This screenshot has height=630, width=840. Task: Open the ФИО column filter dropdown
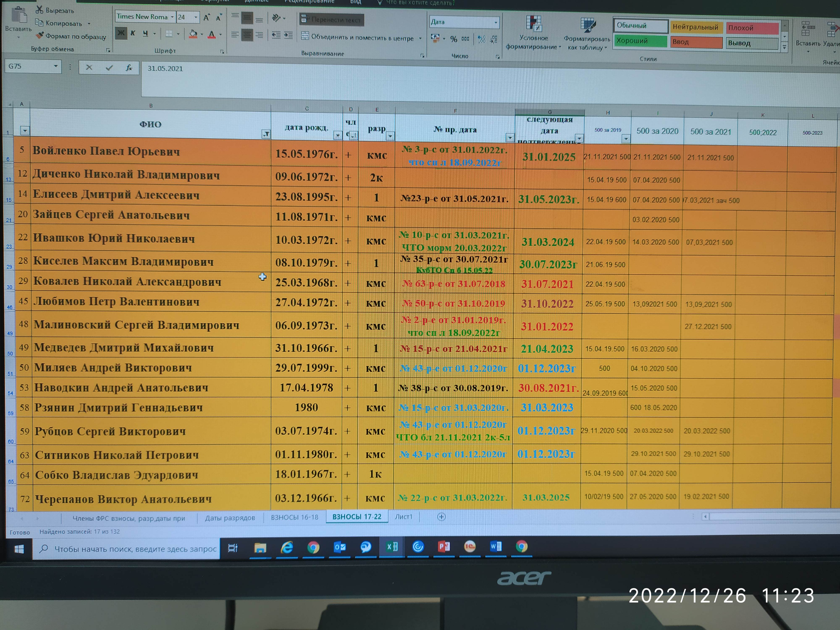click(266, 134)
